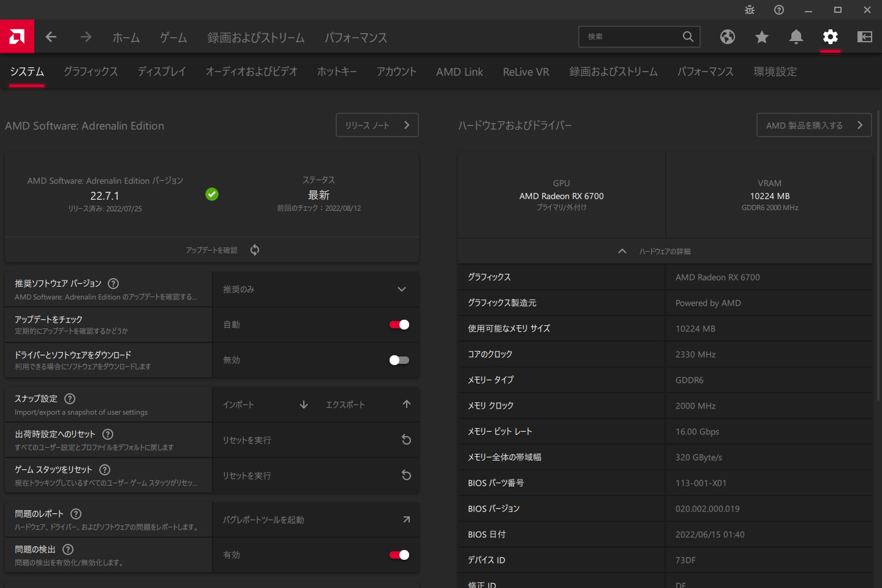Click the bug report icon in title bar
This screenshot has height=588, width=882.
coord(750,10)
